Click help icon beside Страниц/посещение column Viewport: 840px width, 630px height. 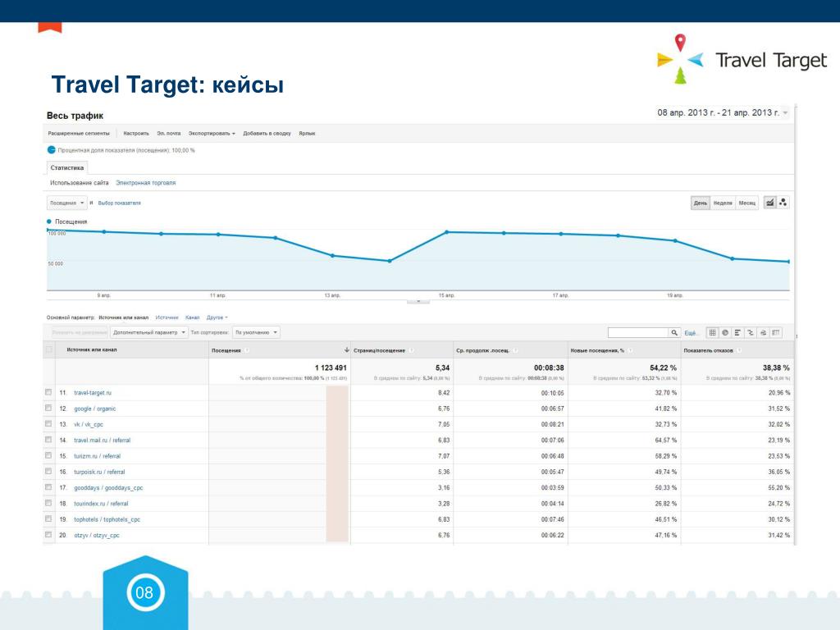[x=412, y=350]
